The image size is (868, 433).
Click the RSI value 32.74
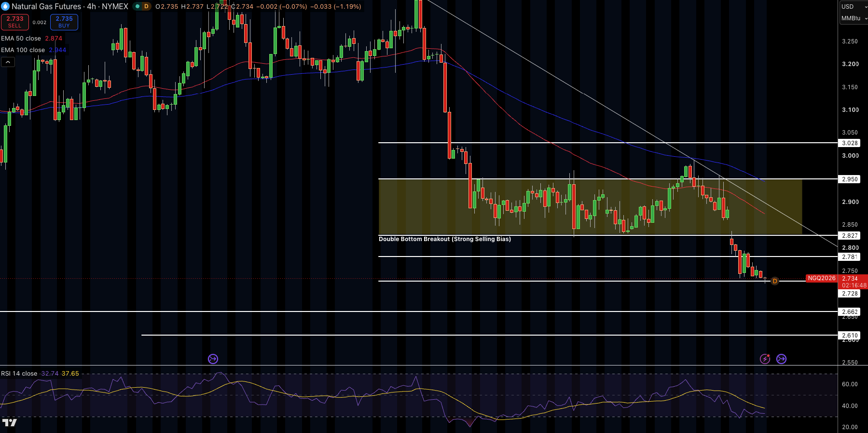pyautogui.click(x=50, y=374)
